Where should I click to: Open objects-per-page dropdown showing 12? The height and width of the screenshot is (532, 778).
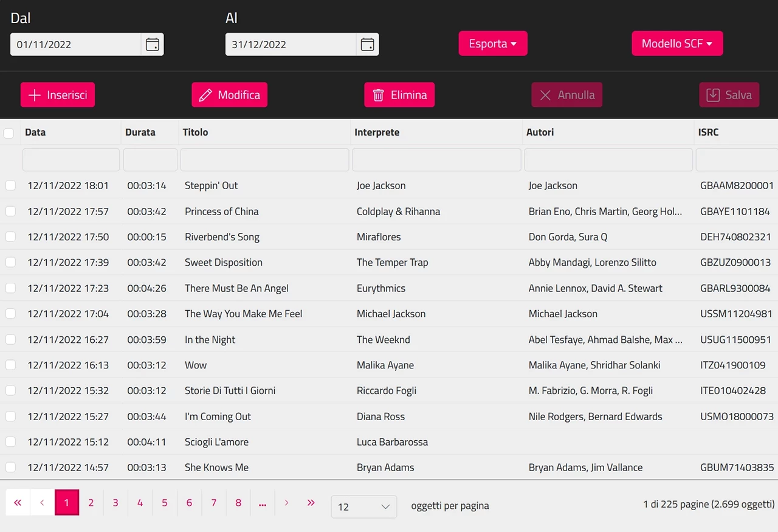click(x=363, y=506)
